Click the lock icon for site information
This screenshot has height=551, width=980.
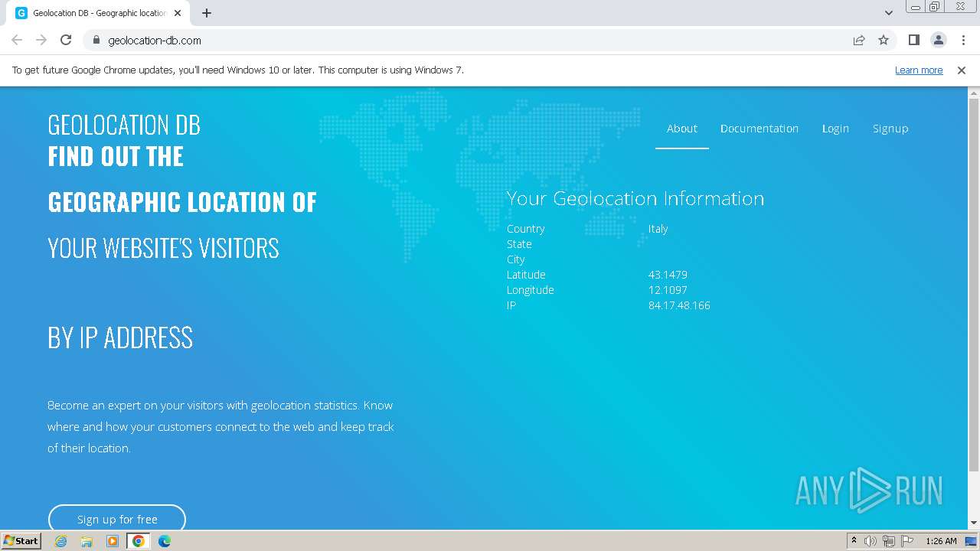click(96, 40)
